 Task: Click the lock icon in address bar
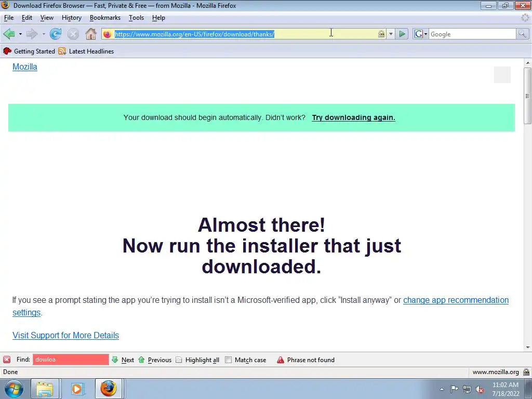click(x=381, y=34)
